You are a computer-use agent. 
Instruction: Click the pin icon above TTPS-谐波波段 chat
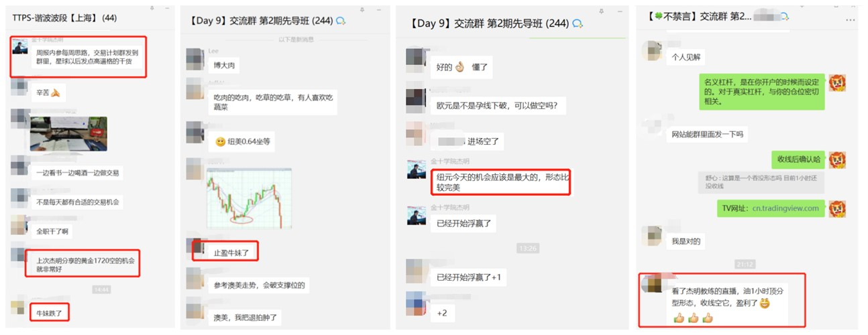[151, 7]
